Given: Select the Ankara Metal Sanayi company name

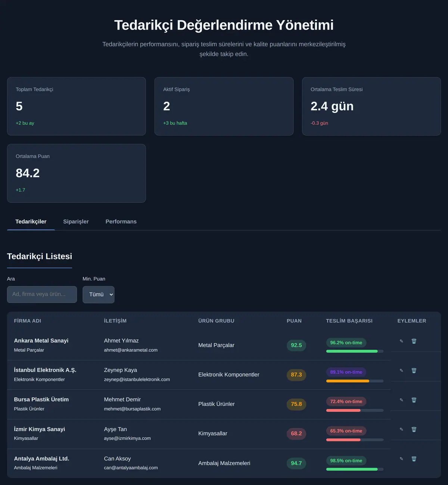Looking at the screenshot, I should pyautogui.click(x=41, y=340).
